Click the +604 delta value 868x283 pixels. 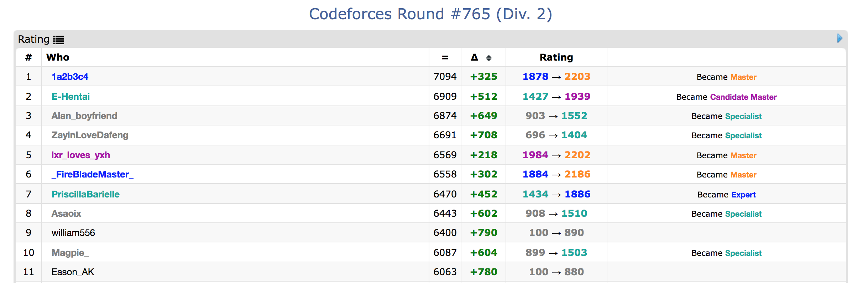pos(483,253)
